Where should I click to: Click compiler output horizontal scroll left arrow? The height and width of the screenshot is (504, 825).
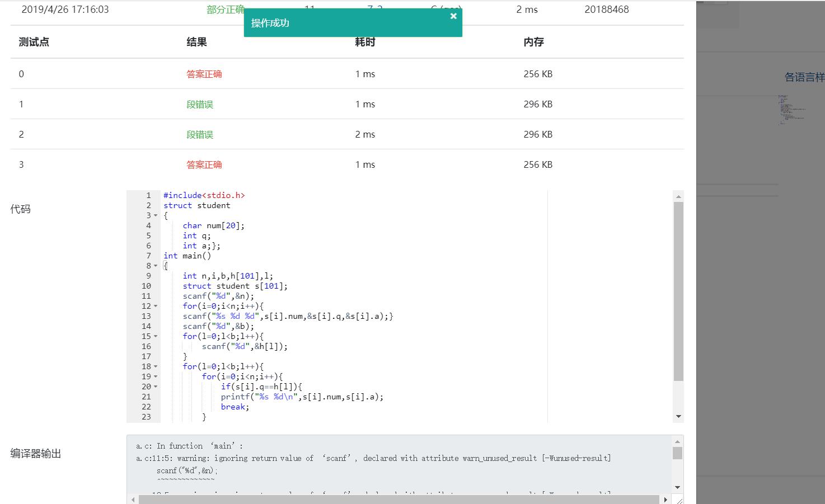[133, 500]
